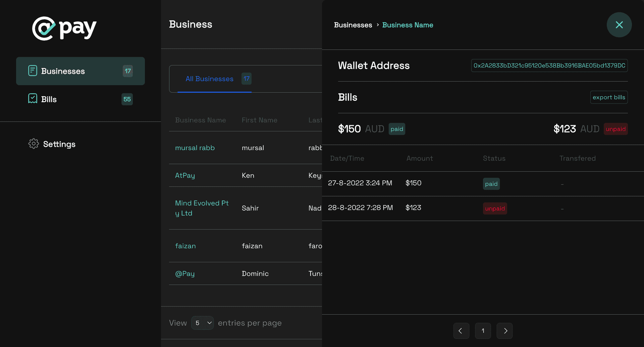Click page number 1 button

click(x=483, y=331)
